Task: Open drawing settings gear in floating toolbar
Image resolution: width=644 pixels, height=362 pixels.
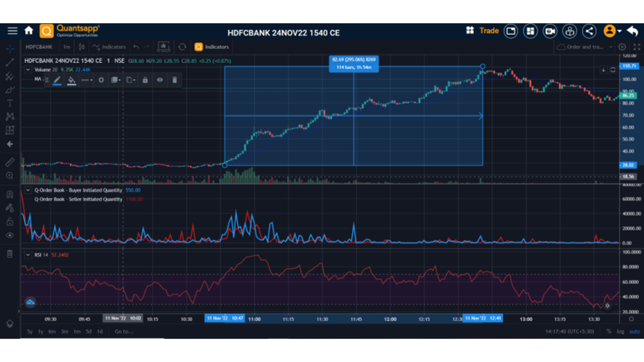Action: point(101,80)
